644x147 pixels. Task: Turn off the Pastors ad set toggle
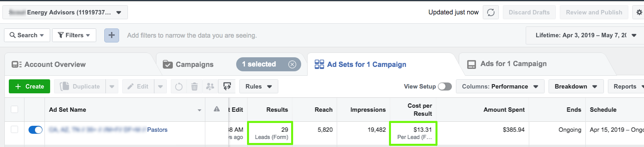pos(36,130)
